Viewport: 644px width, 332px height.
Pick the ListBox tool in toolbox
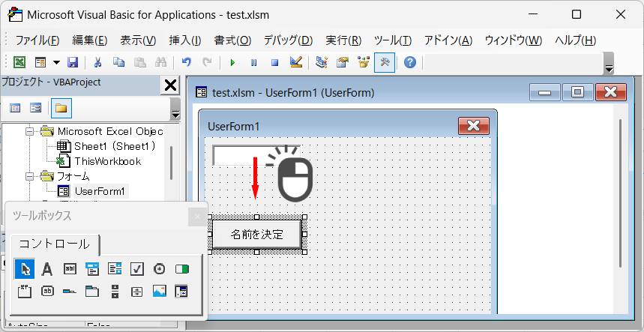115,269
